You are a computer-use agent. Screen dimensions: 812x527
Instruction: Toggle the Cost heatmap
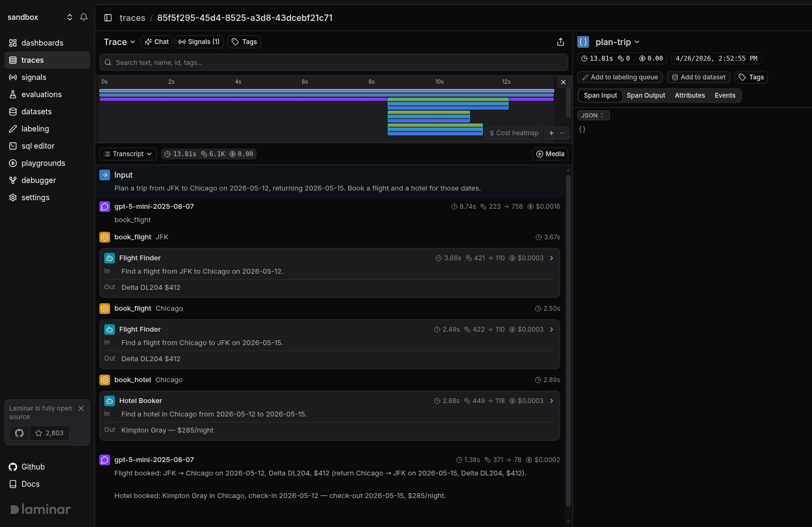coord(514,133)
